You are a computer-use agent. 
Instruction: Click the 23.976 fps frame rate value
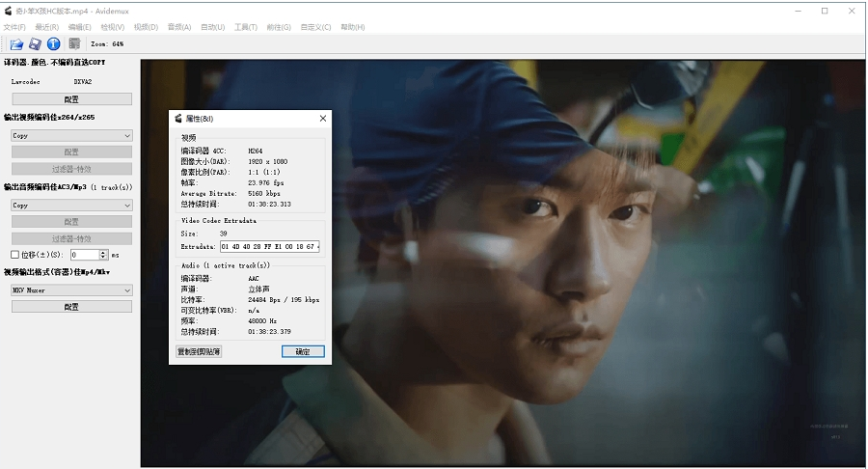click(266, 182)
